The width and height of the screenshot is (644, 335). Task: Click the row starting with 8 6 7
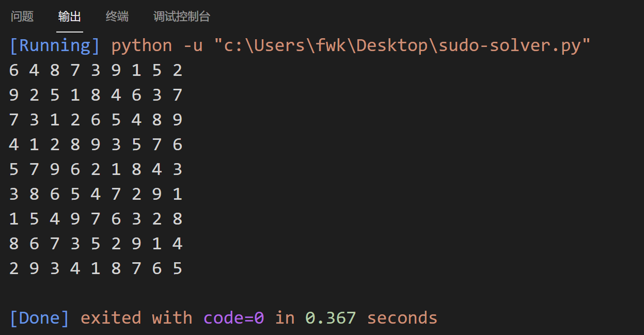coord(96,243)
